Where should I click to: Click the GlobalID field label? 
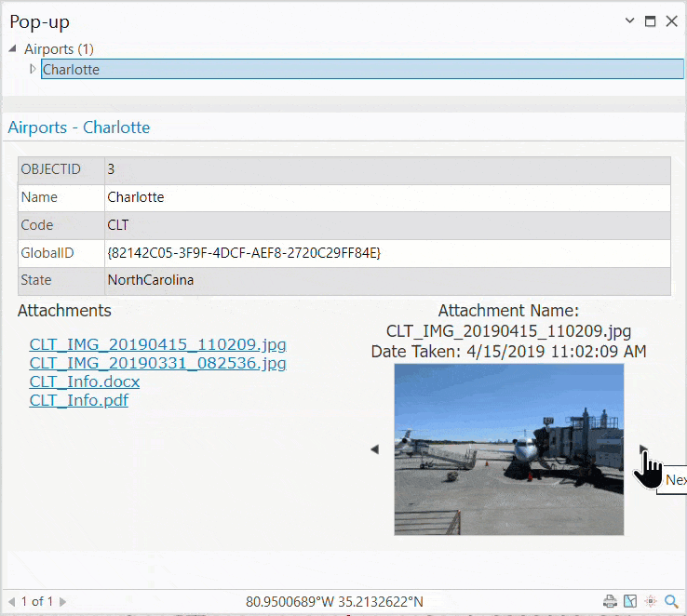pos(47,253)
